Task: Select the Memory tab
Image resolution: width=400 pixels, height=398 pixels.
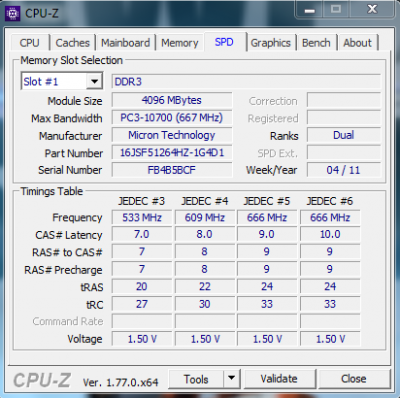Action: pyautogui.click(x=180, y=43)
